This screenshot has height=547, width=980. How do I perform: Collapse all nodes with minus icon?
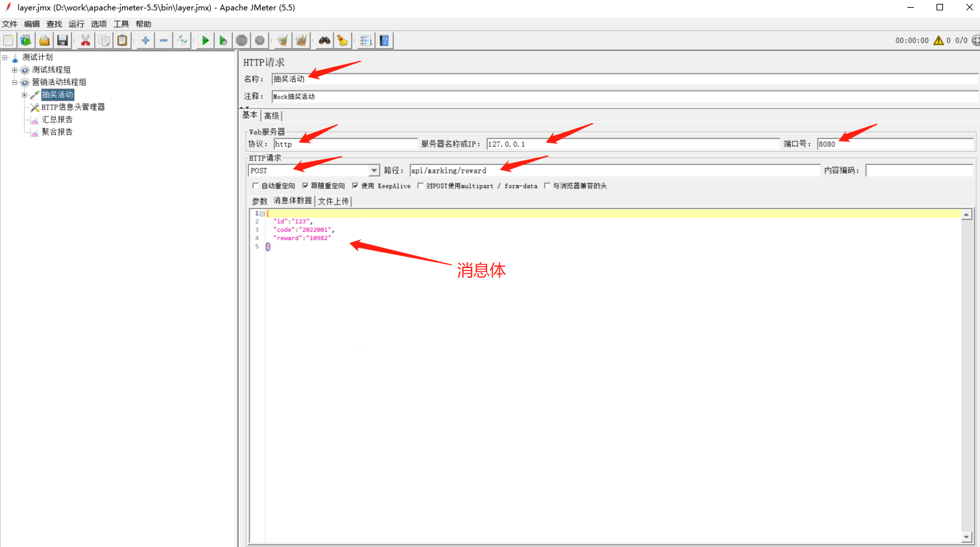(x=163, y=40)
